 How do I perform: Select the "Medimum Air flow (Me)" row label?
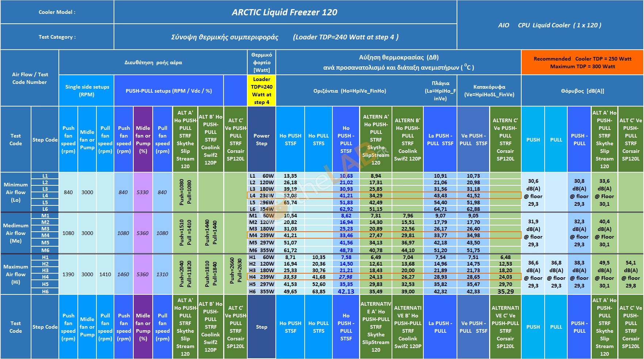(16, 233)
